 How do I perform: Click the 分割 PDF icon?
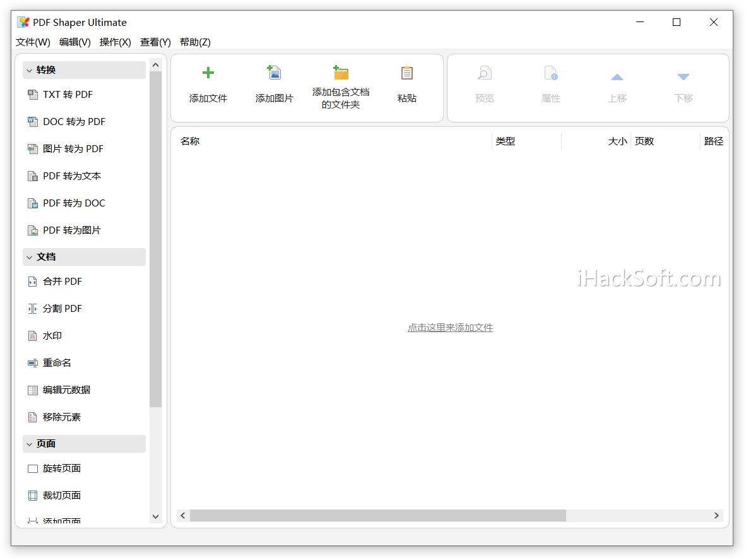pos(33,309)
